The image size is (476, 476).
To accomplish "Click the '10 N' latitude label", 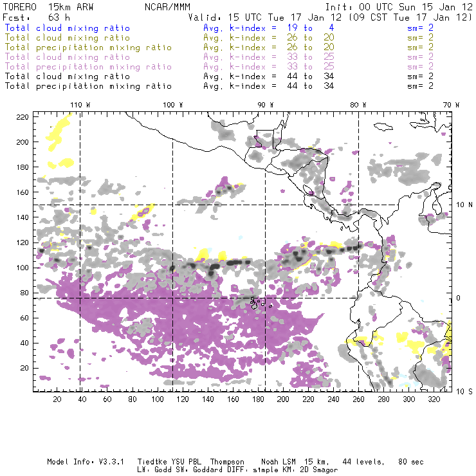I will (464, 205).
